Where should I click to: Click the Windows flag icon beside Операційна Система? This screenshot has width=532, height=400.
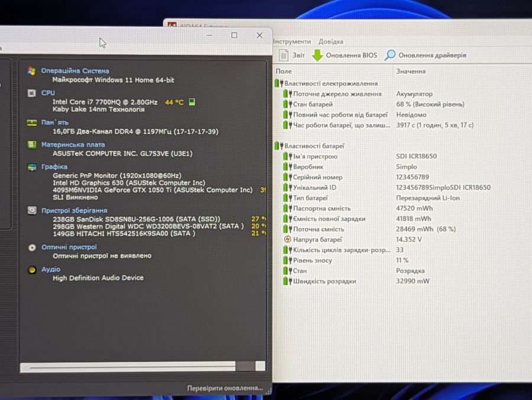coord(31,71)
